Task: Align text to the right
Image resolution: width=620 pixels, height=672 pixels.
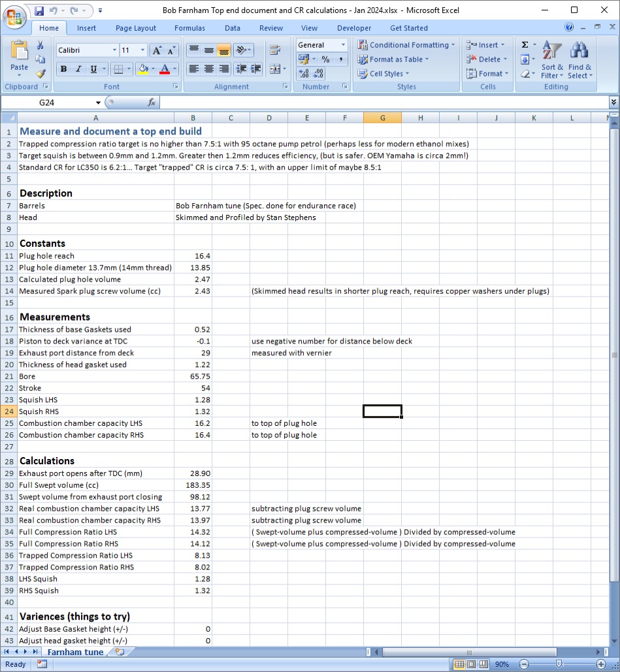Action: [224, 69]
